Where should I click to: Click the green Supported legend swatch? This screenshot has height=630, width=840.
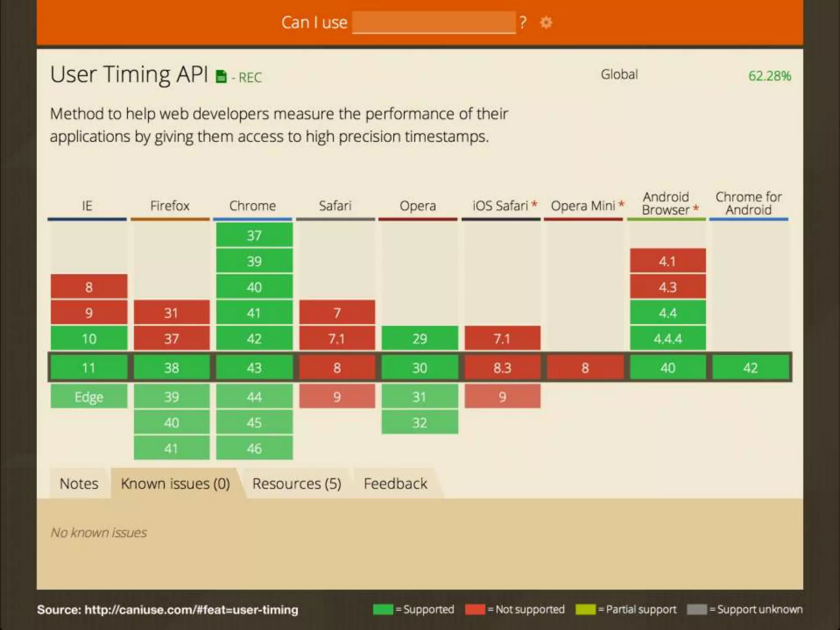tap(383, 609)
